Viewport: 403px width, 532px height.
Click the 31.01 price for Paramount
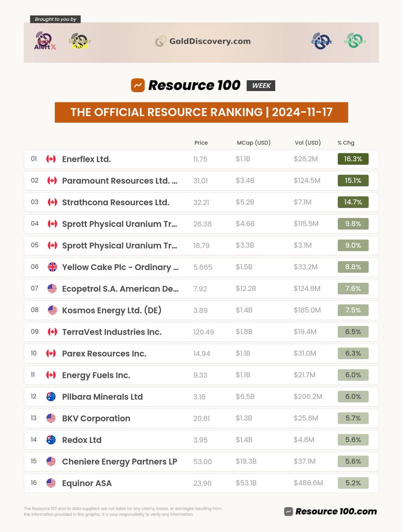(x=201, y=181)
